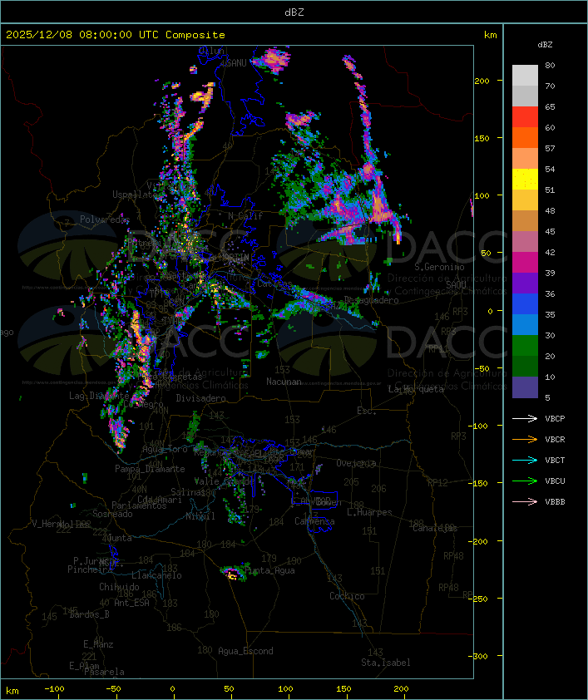Click the Divisadero map label
Screen dimensions: 588x700
click(x=200, y=397)
